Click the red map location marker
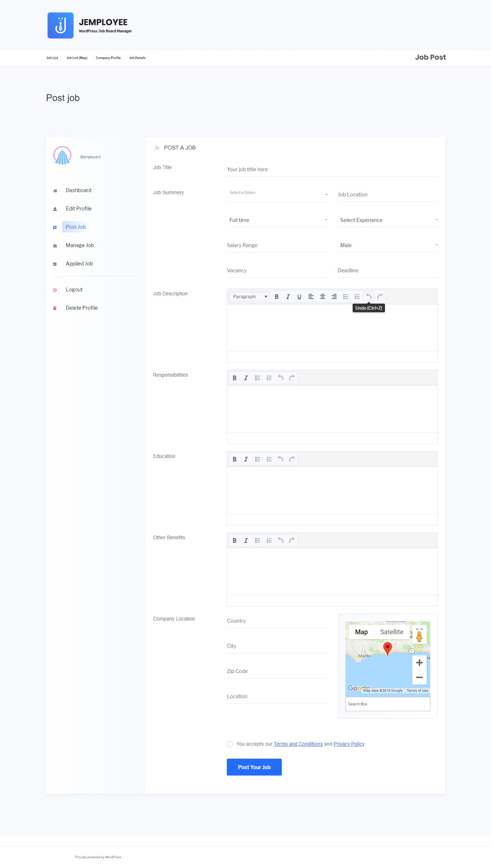 point(387,649)
